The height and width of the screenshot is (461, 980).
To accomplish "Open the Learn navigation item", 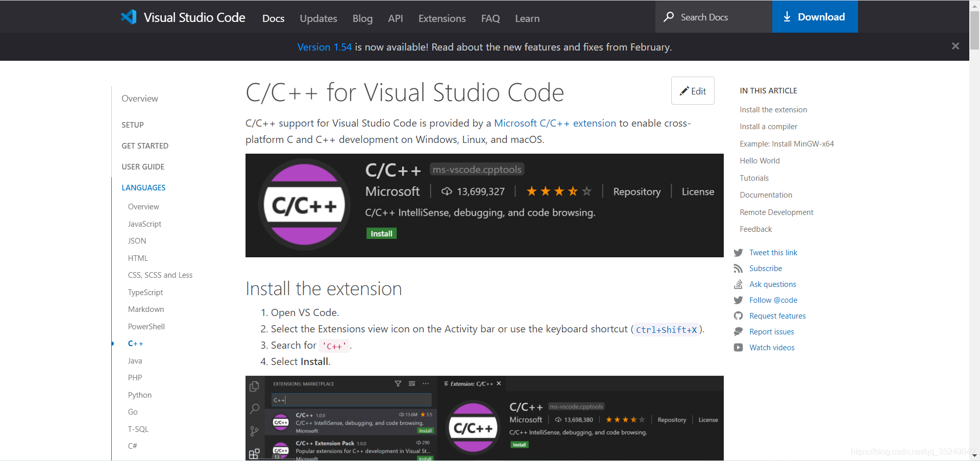I will pos(527,18).
